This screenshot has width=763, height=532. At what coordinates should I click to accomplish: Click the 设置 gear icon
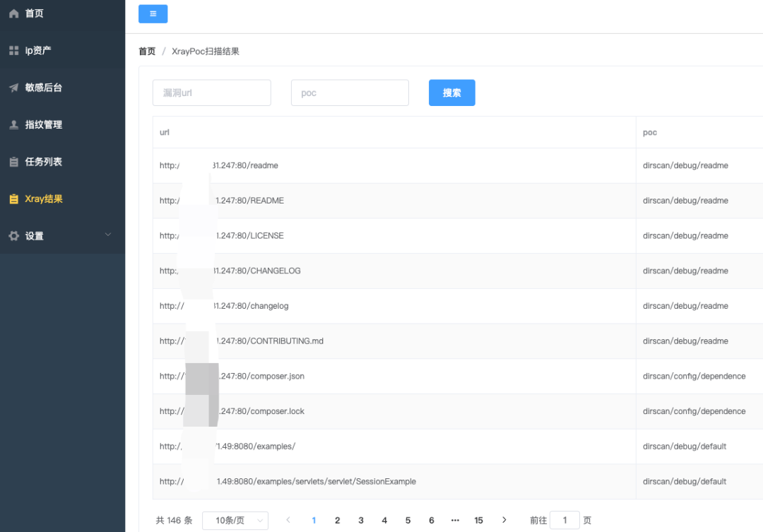pyautogui.click(x=13, y=236)
